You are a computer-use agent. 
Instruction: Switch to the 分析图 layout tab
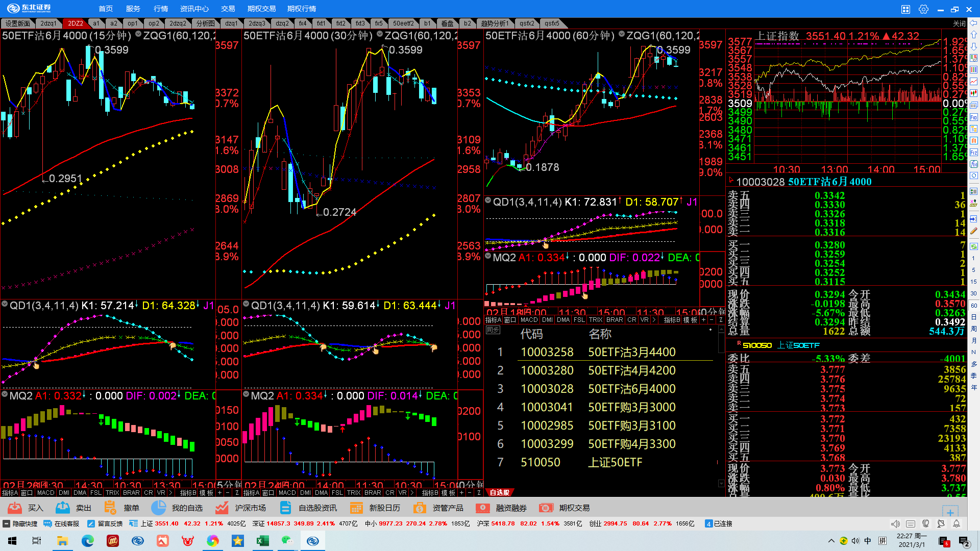click(x=205, y=23)
